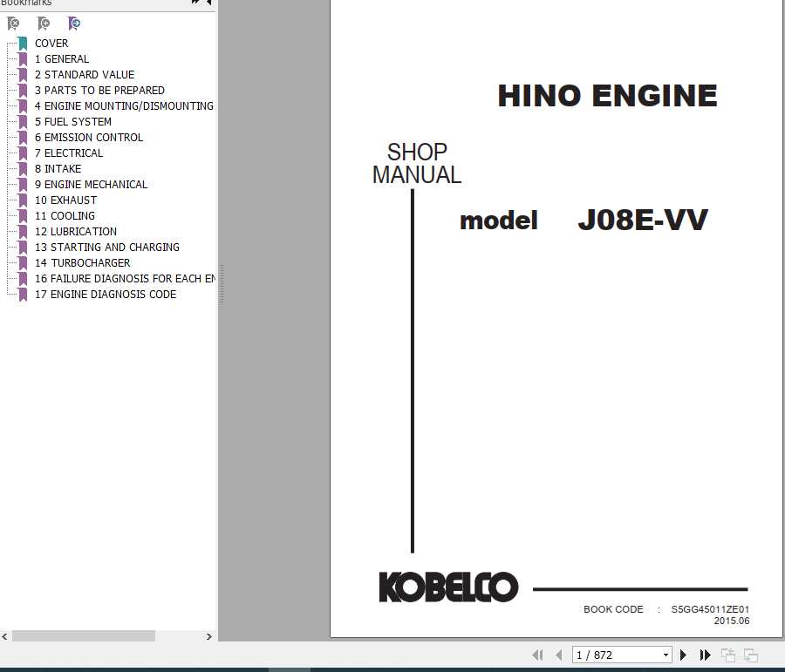Screen dimensions: 785x672
Task: Click the previous view icon in the bottom bar
Action: (x=728, y=655)
